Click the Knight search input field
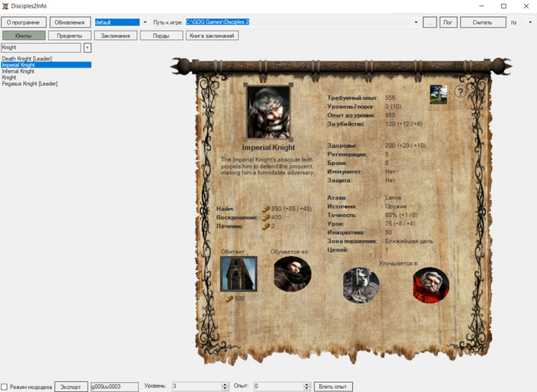Viewport: 537px width, 392px height. tap(41, 48)
